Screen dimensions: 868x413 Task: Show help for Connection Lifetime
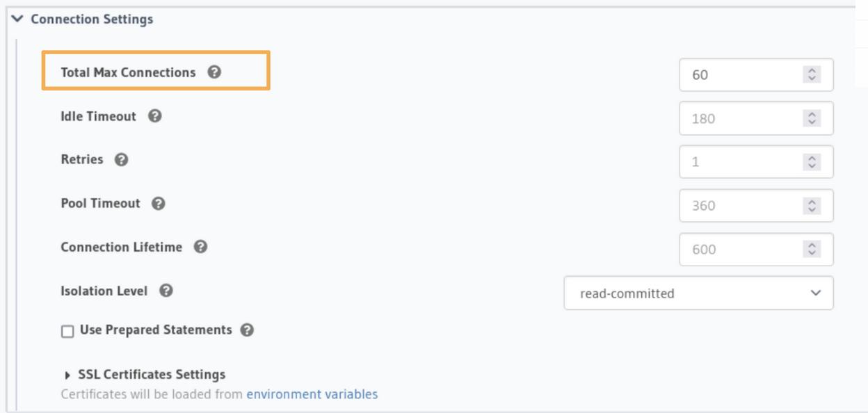[x=200, y=247]
